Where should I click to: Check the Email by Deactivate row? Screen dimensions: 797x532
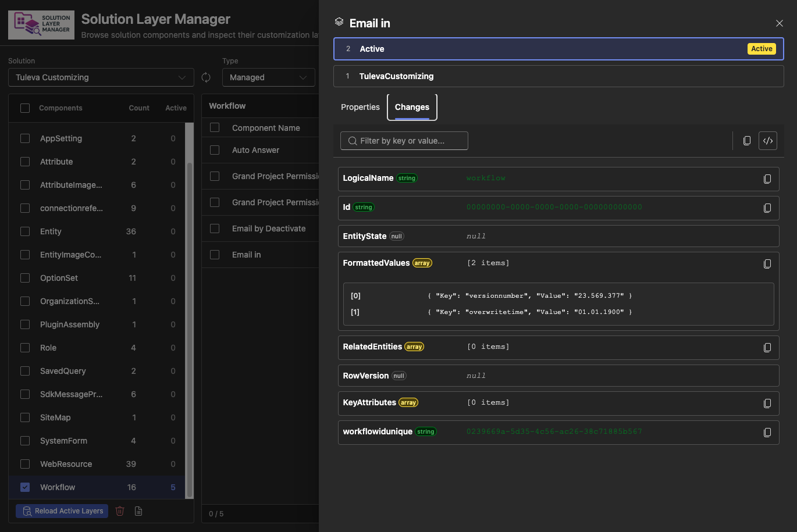click(215, 228)
